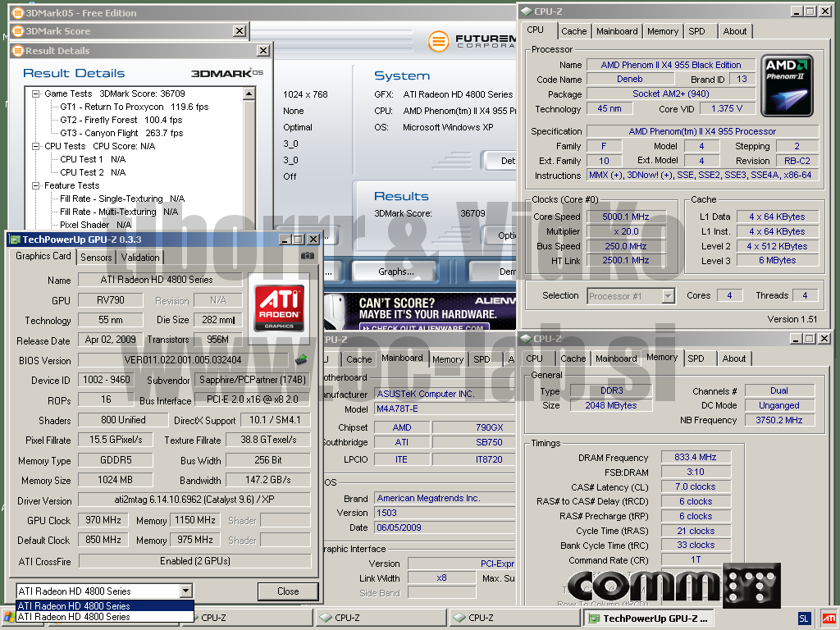This screenshot has height=630, width=840.
Task: Select GT2 - Firefly Forest row
Action: (x=121, y=120)
